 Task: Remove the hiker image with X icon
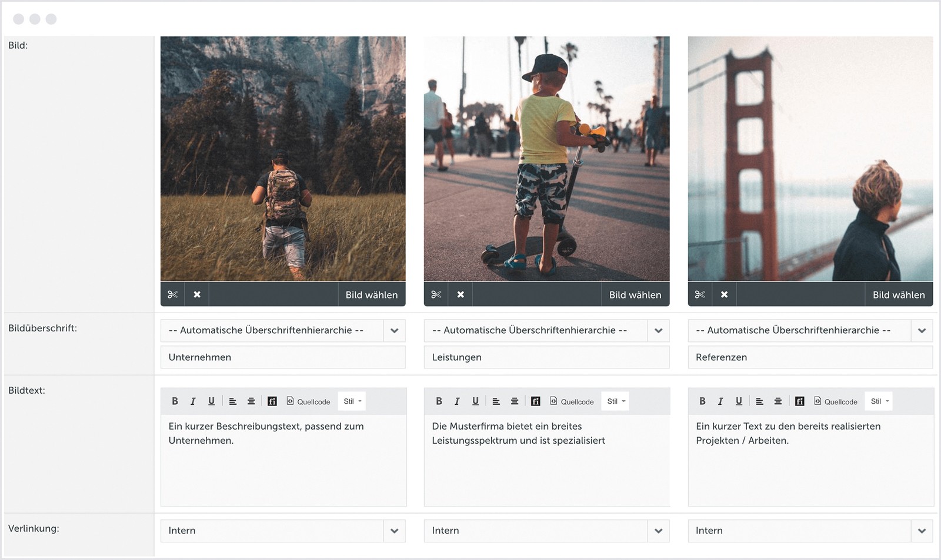coord(197,294)
